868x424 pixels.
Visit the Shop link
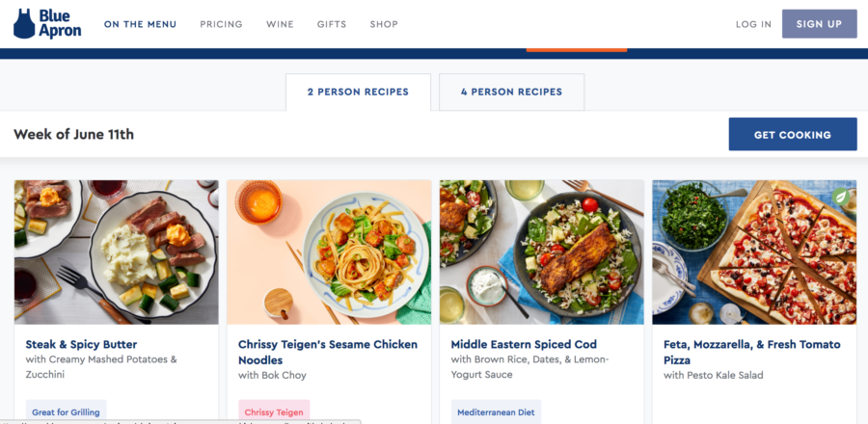click(384, 24)
